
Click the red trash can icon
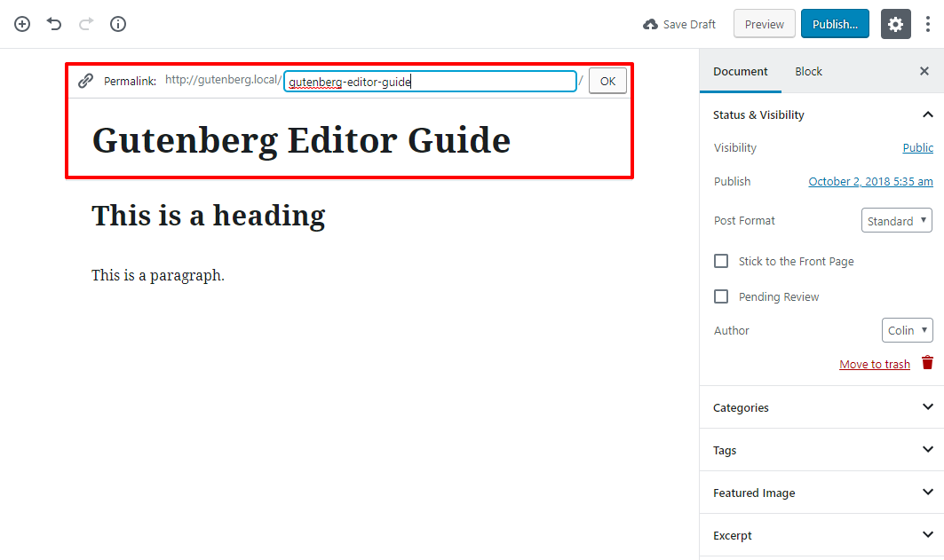click(928, 363)
